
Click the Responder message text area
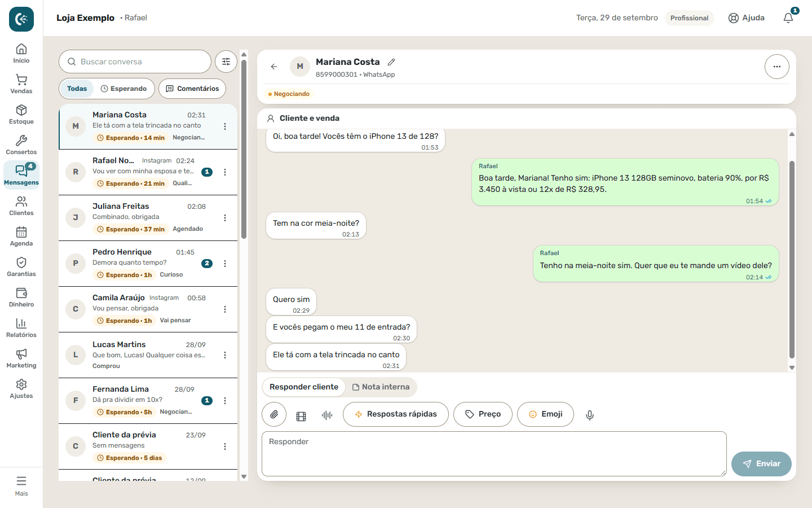pos(494,454)
